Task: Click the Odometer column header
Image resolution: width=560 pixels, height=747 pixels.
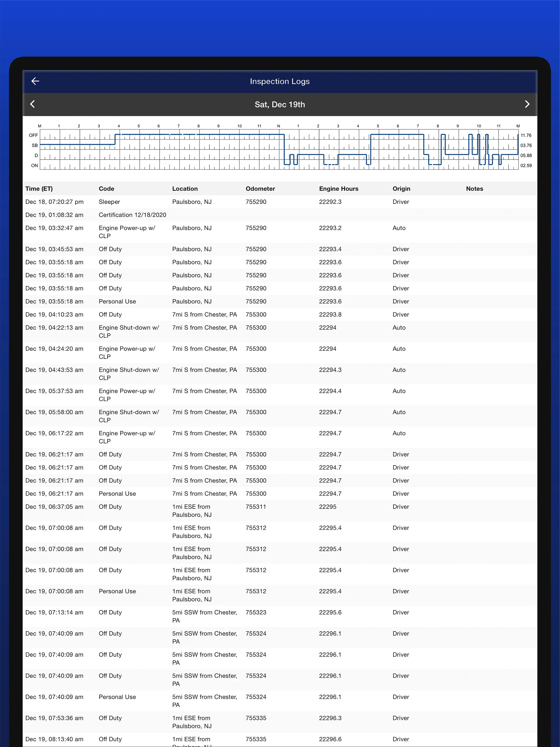Action: click(260, 189)
